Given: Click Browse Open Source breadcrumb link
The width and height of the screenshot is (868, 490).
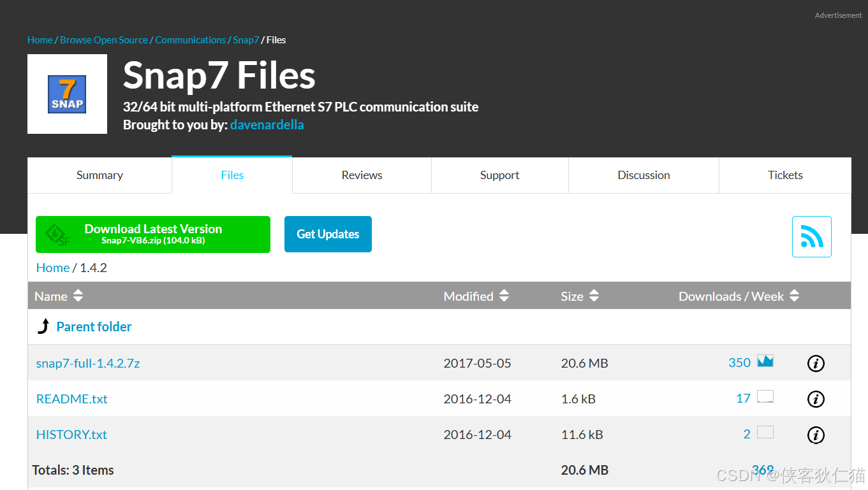Looking at the screenshot, I should pos(104,40).
